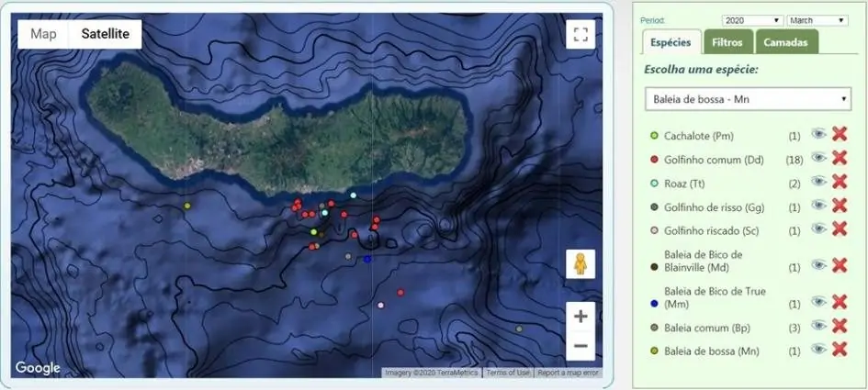The image size is (868, 390).
Task: Click Baleia de Bico de True color dot
Action: (654, 303)
